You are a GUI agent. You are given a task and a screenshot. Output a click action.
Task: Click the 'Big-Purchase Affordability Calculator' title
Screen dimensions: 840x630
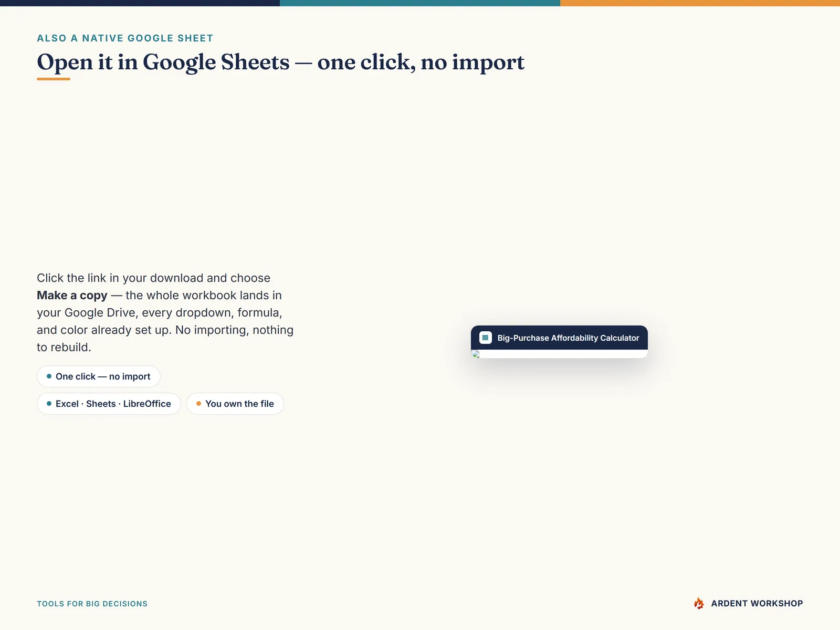coord(568,338)
